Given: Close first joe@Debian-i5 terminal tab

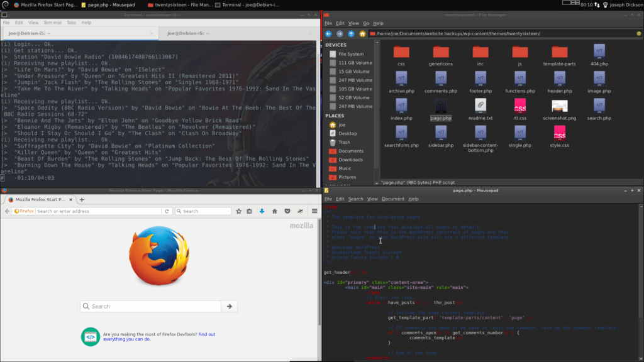Looking at the screenshot, I should click(x=152, y=33).
